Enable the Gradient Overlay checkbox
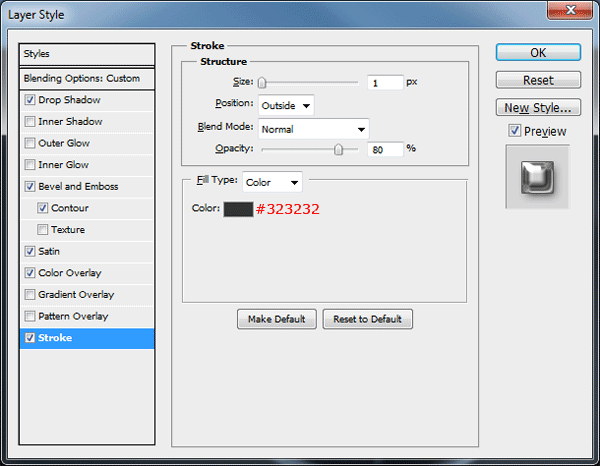This screenshot has width=600, height=466. (30, 295)
